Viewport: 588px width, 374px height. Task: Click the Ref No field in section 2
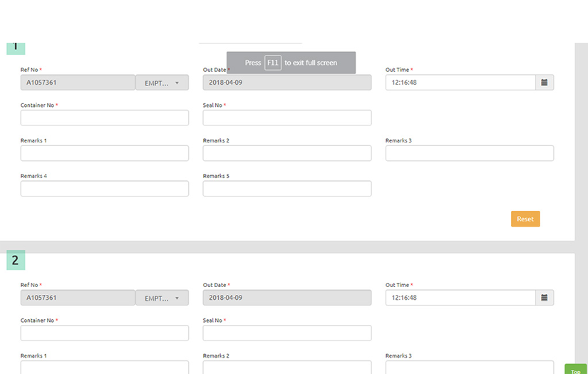[78, 298]
